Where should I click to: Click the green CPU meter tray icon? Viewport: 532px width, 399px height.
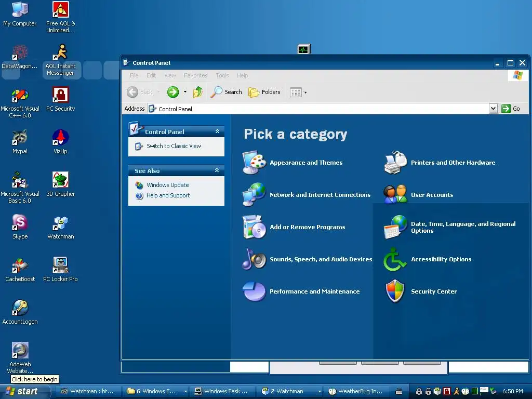[x=475, y=391]
